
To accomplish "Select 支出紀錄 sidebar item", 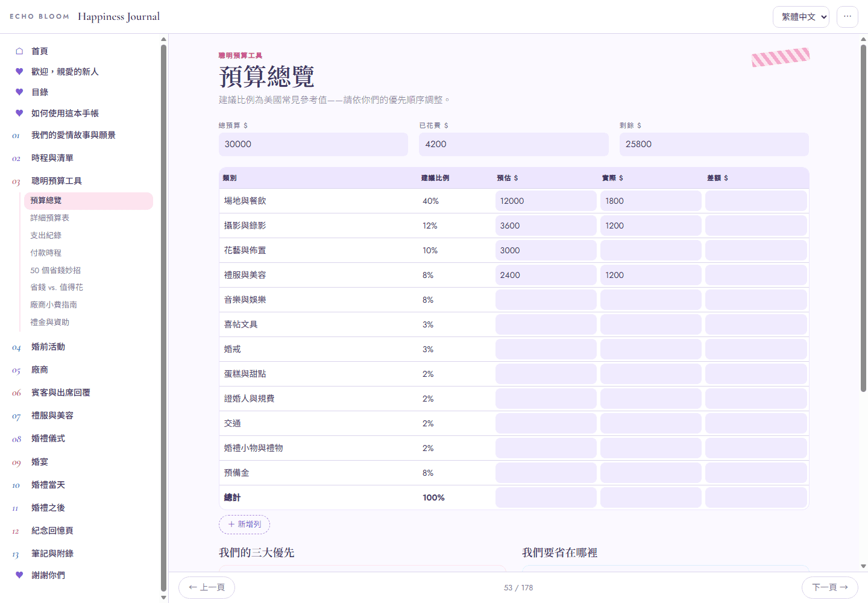I will pyautogui.click(x=89, y=235).
